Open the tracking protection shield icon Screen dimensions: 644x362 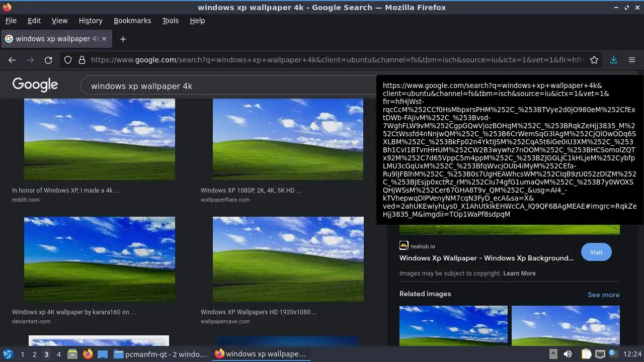pos(68,60)
